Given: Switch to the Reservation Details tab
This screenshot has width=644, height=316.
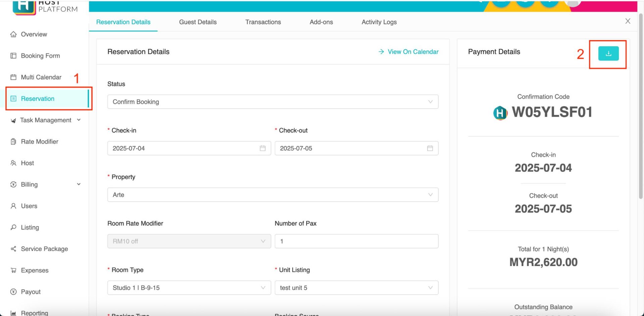Looking at the screenshot, I should (123, 22).
